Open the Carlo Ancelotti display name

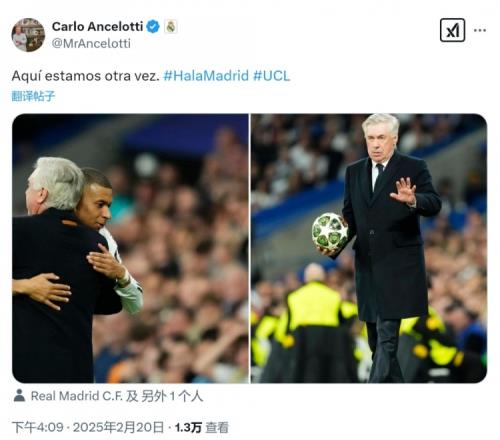97,27
